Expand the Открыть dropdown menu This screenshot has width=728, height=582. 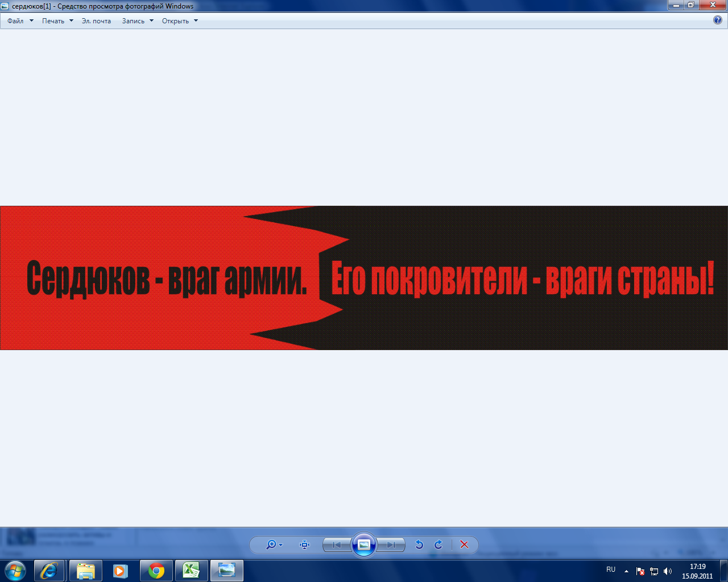click(180, 21)
